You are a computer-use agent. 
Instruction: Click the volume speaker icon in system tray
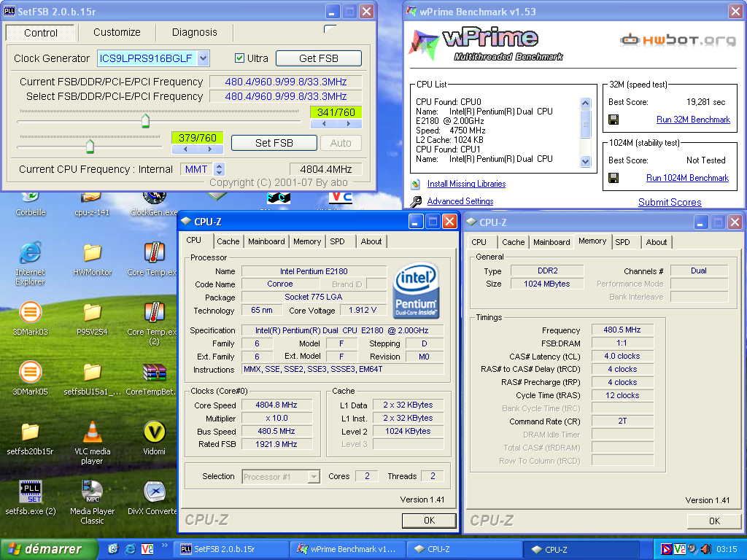pos(705,549)
